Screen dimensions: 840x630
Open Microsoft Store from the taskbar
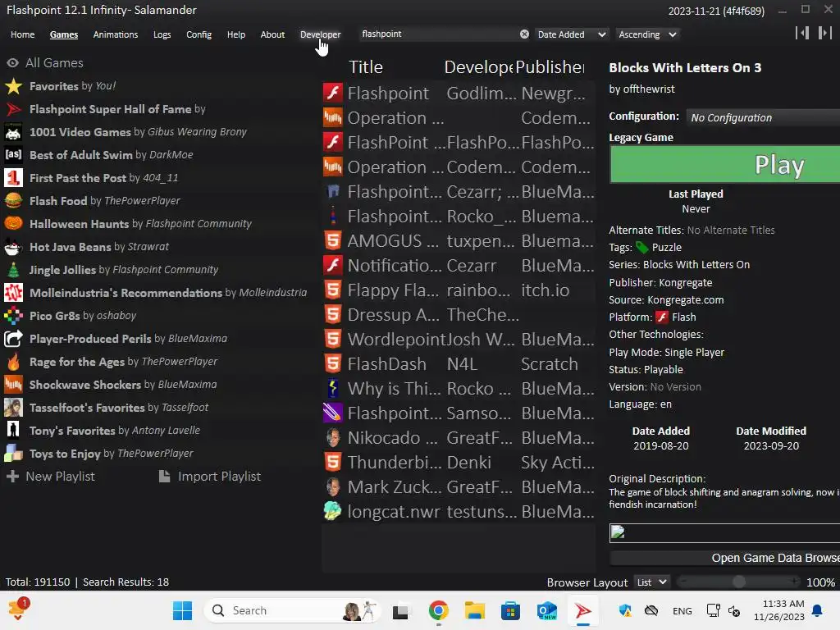pos(510,610)
